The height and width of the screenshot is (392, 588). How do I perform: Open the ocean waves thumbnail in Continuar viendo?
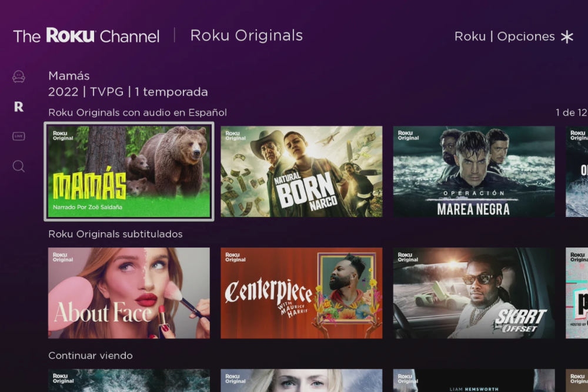click(129, 380)
